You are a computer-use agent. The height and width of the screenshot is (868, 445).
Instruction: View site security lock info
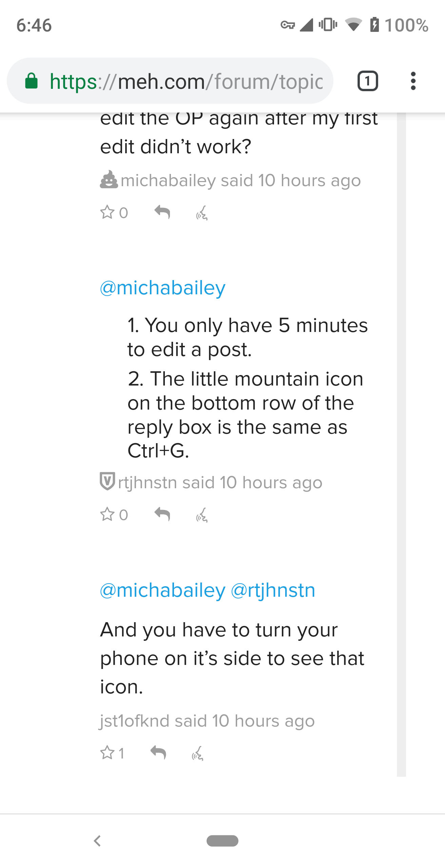coord(32,81)
